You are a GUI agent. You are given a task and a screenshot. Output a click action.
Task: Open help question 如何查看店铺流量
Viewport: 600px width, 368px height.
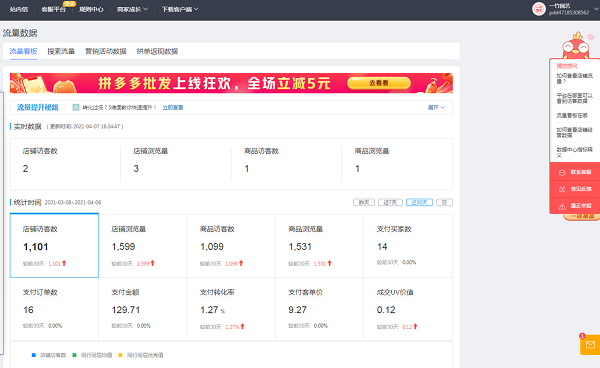(574, 78)
